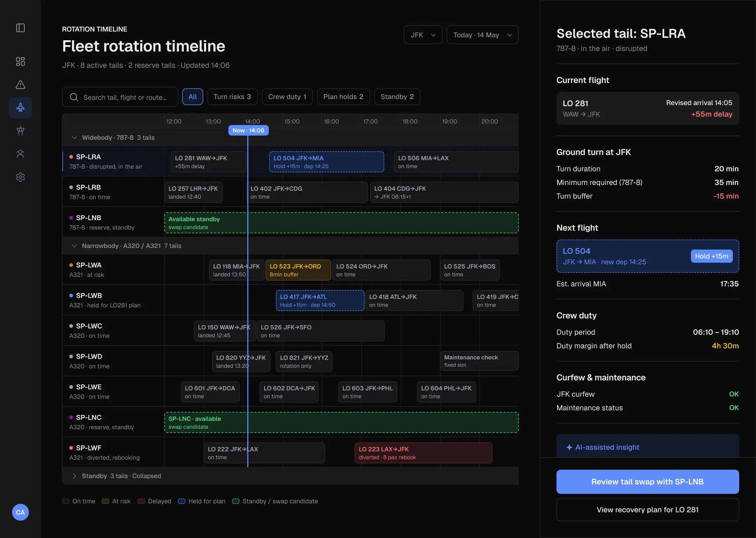Open the crew person icon
This screenshot has height=538, width=756.
tap(20, 154)
